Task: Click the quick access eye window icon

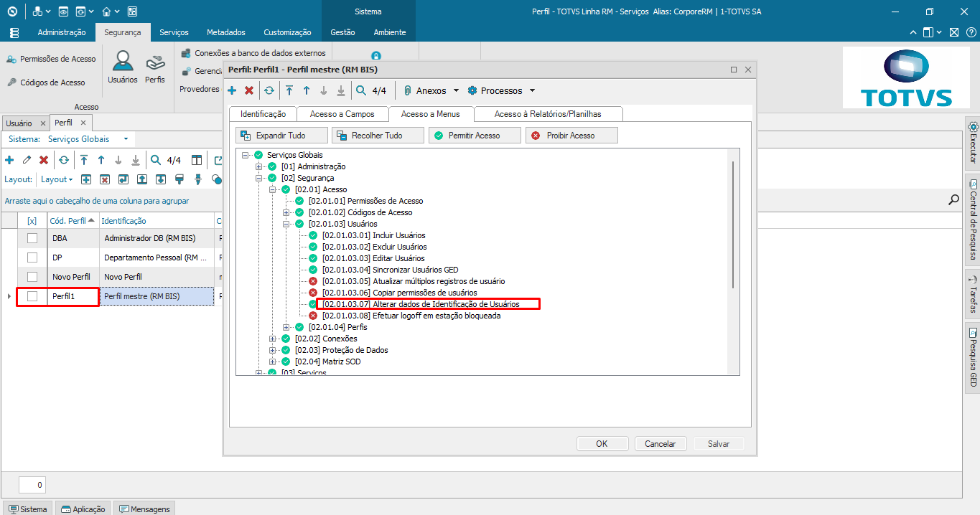Action: pyautogui.click(x=63, y=11)
